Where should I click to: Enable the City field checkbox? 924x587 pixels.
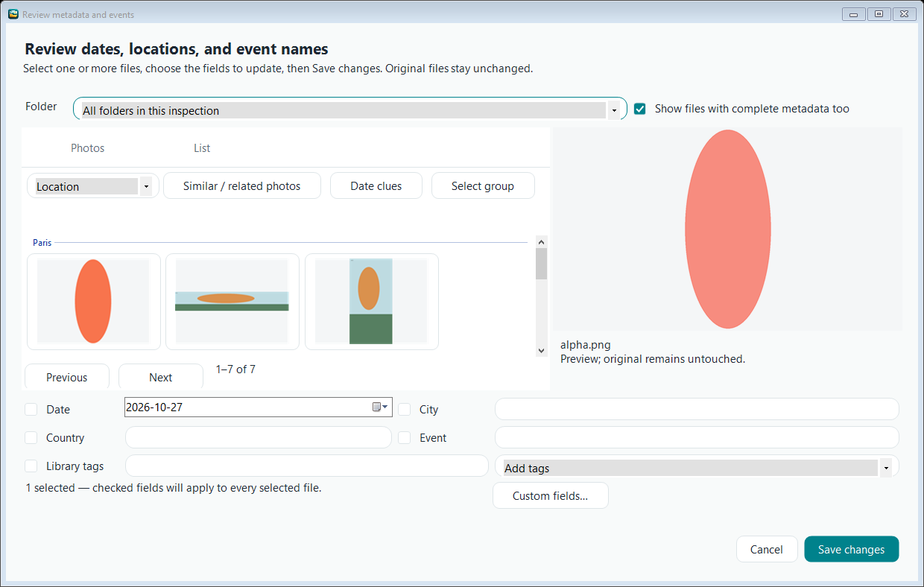coord(404,410)
